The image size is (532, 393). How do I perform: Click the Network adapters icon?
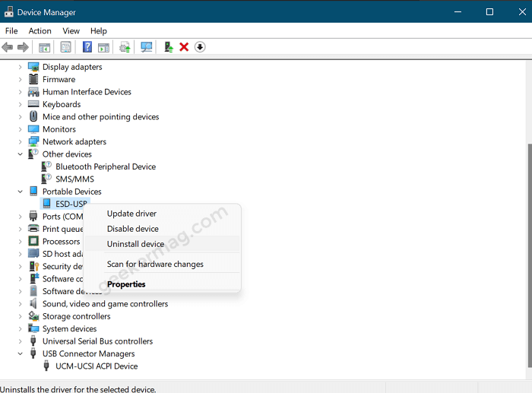[33, 141]
